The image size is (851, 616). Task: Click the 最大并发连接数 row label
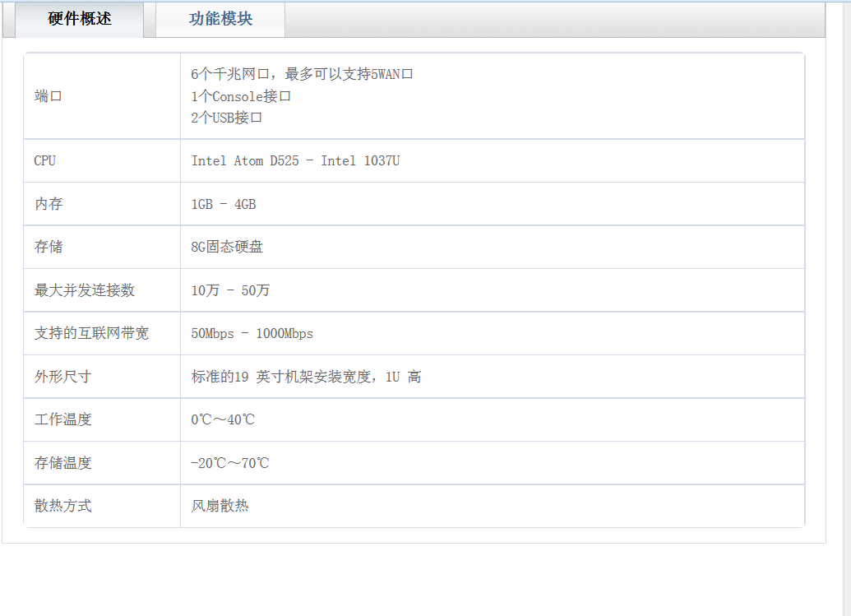pyautogui.click(x=85, y=290)
